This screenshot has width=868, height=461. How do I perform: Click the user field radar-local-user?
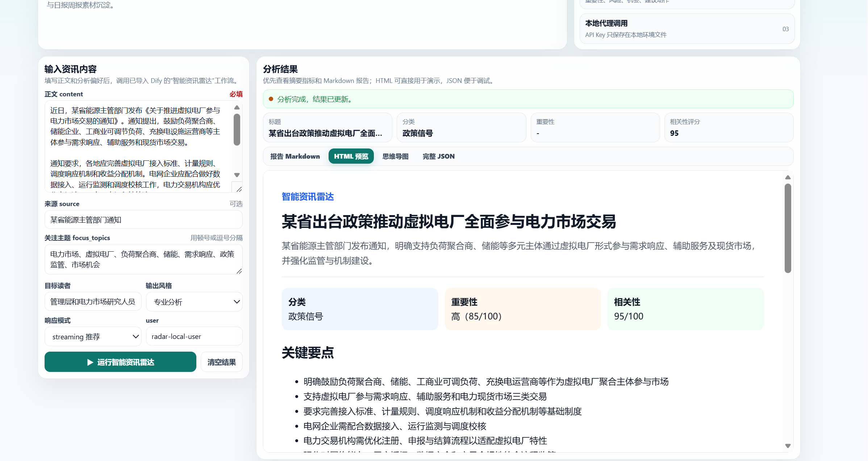pos(194,336)
